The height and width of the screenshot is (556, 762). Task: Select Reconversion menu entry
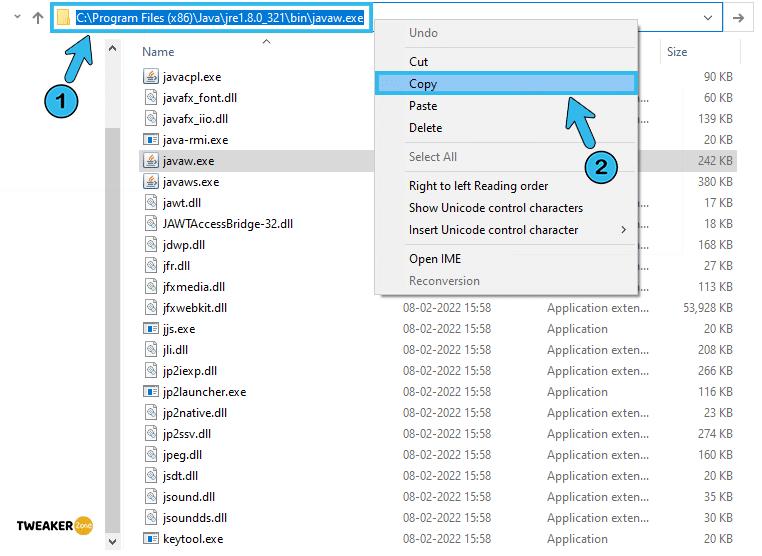pyautogui.click(x=505, y=281)
